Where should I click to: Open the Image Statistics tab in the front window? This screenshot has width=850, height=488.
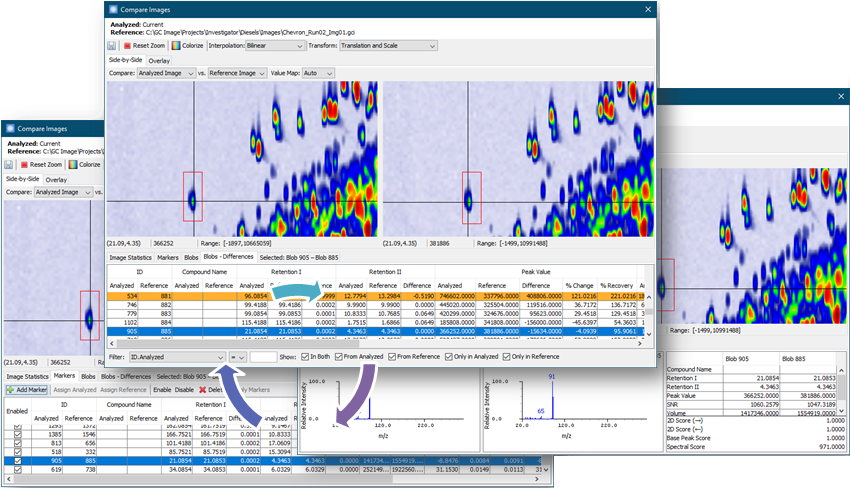(130, 257)
